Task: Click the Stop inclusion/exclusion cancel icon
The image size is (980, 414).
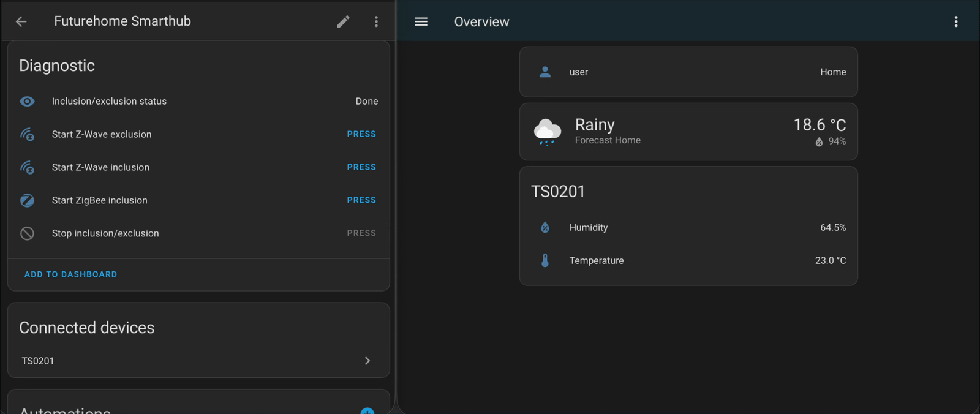Action: pyautogui.click(x=27, y=233)
